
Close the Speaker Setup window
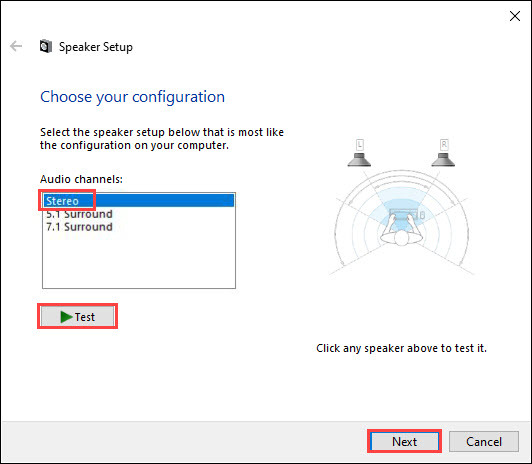click(x=515, y=16)
